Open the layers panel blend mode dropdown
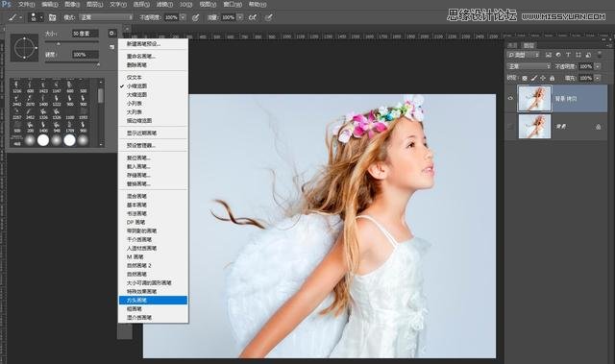The width and height of the screenshot is (615, 364). tap(529, 66)
